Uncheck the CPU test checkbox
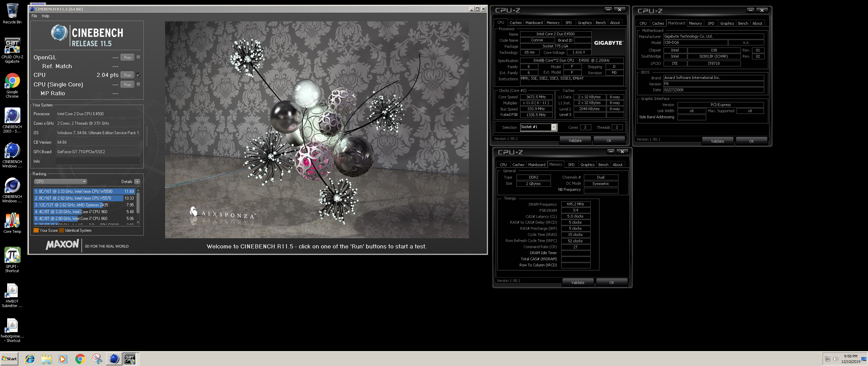 (x=138, y=75)
